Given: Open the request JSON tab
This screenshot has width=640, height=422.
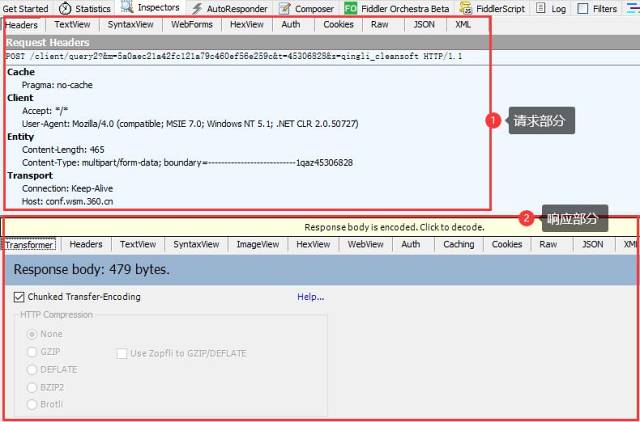Looking at the screenshot, I should (x=424, y=24).
